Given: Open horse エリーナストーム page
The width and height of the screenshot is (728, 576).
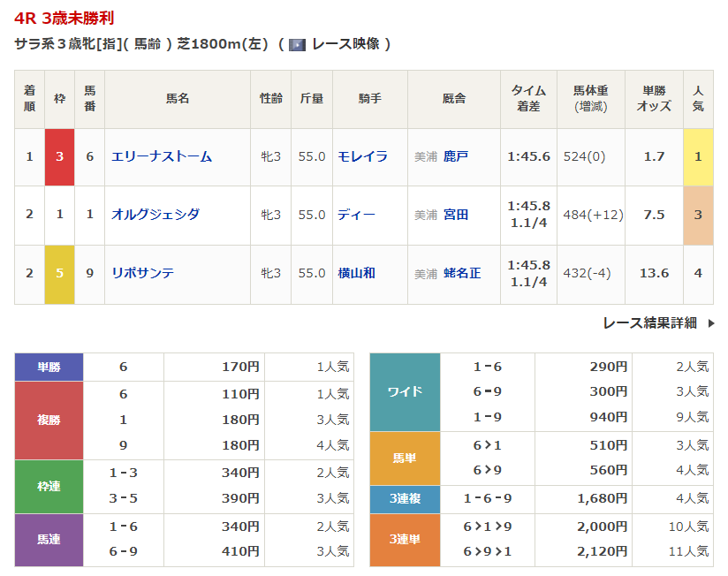Looking at the screenshot, I should point(162,156).
